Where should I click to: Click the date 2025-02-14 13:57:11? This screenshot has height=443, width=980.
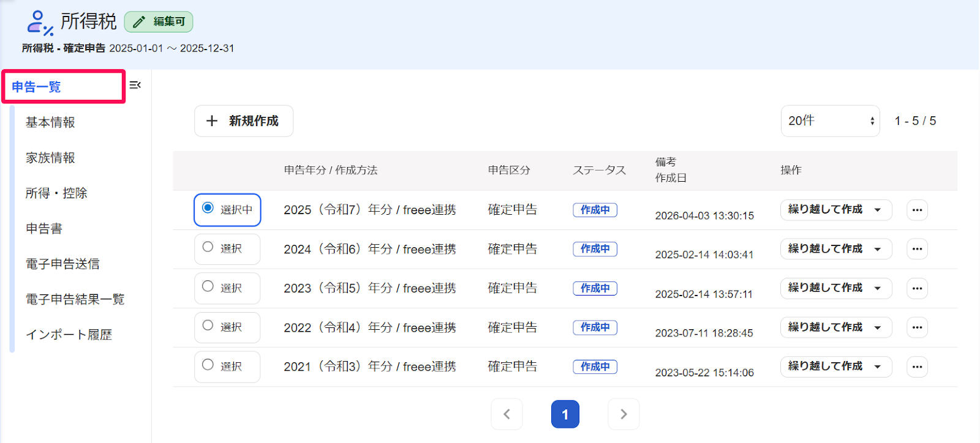704,294
